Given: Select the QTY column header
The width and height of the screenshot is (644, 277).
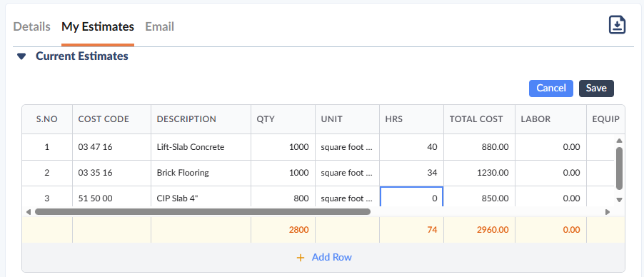Looking at the screenshot, I should [x=283, y=119].
